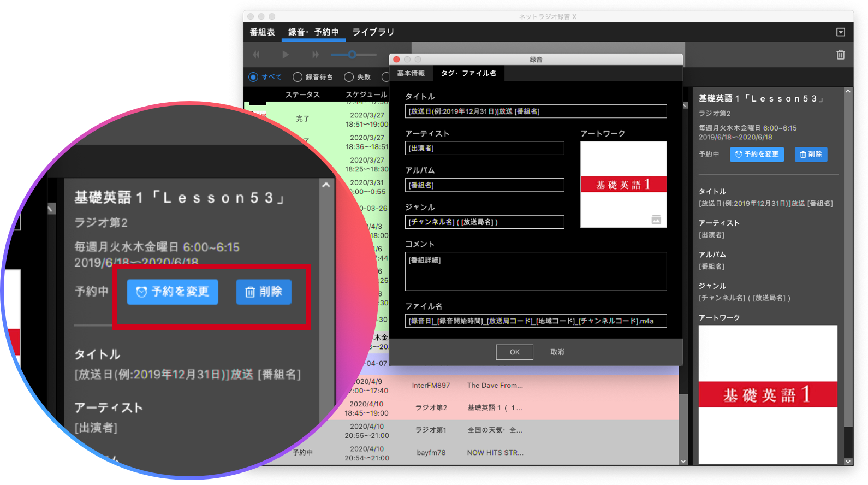The image size is (868, 485).
Task: Click the volume slider handle
Action: coord(352,55)
